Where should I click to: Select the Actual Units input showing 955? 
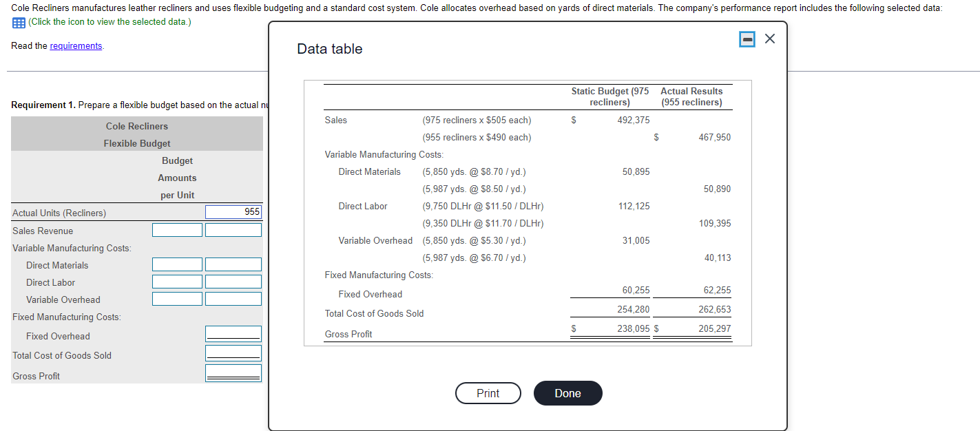pyautogui.click(x=233, y=212)
